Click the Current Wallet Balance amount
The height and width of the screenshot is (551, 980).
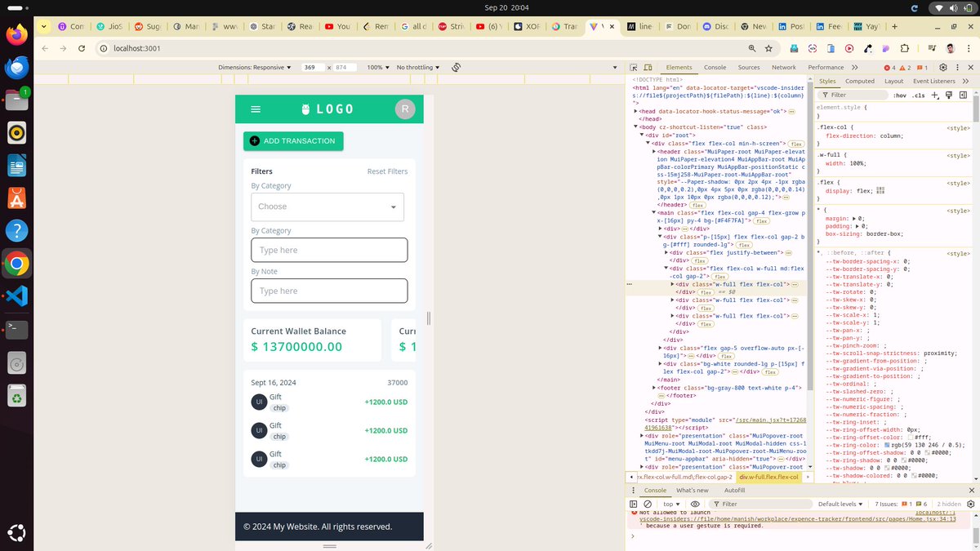pyautogui.click(x=296, y=347)
